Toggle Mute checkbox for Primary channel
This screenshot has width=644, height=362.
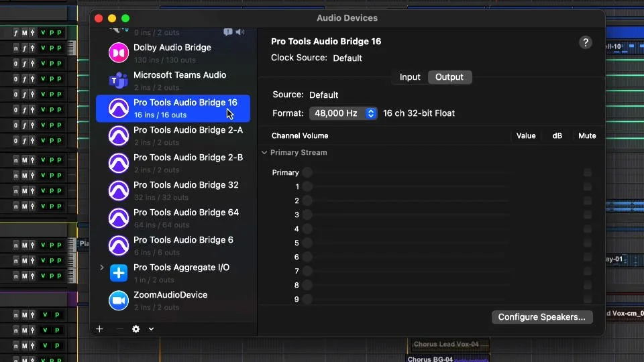click(x=588, y=172)
